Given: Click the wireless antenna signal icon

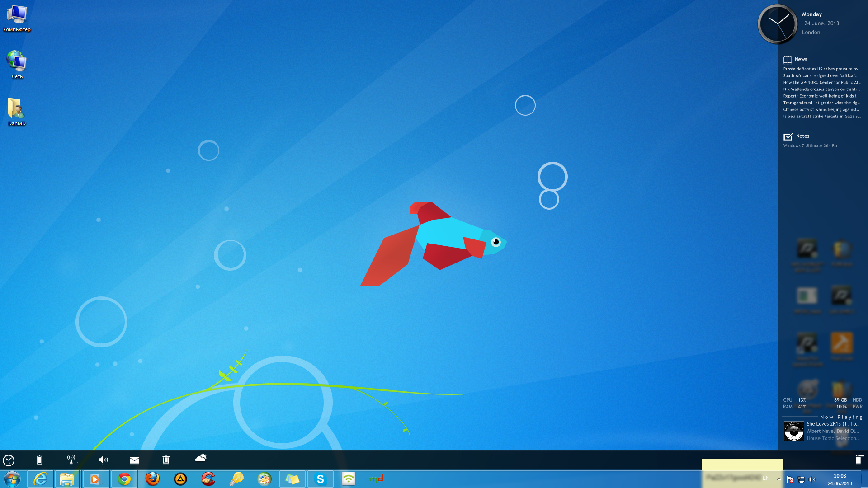Looking at the screenshot, I should pyautogui.click(x=71, y=460).
